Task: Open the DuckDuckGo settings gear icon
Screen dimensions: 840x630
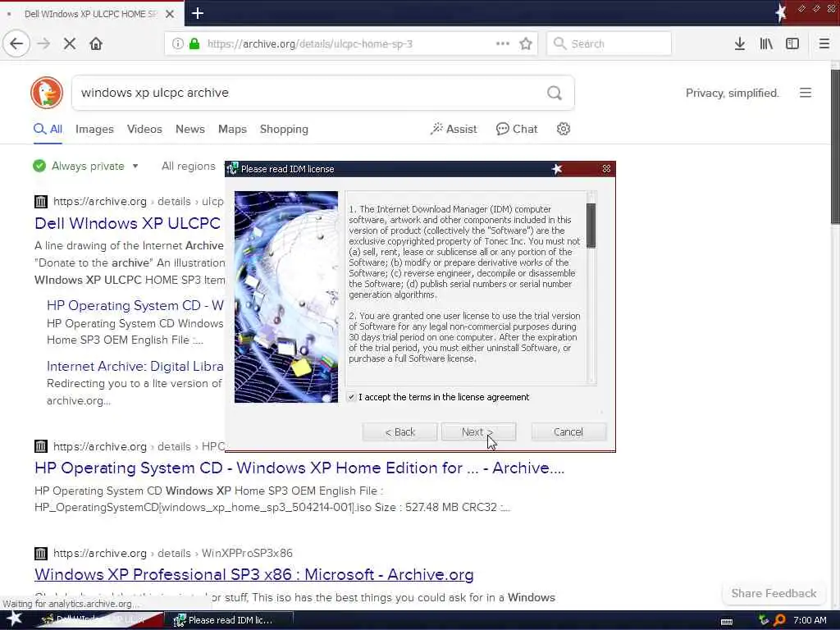Action: [563, 129]
